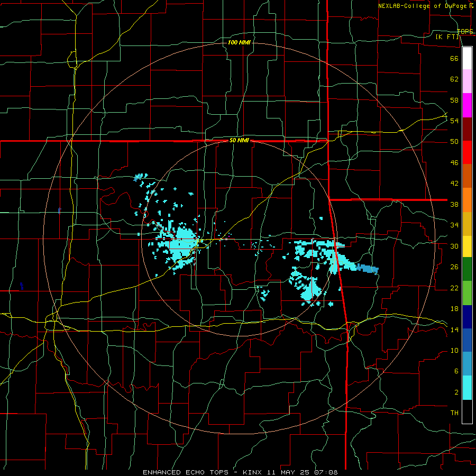The image size is (476, 476).
Task: Click the dark maroon legend swatch
Action: click(x=467, y=130)
